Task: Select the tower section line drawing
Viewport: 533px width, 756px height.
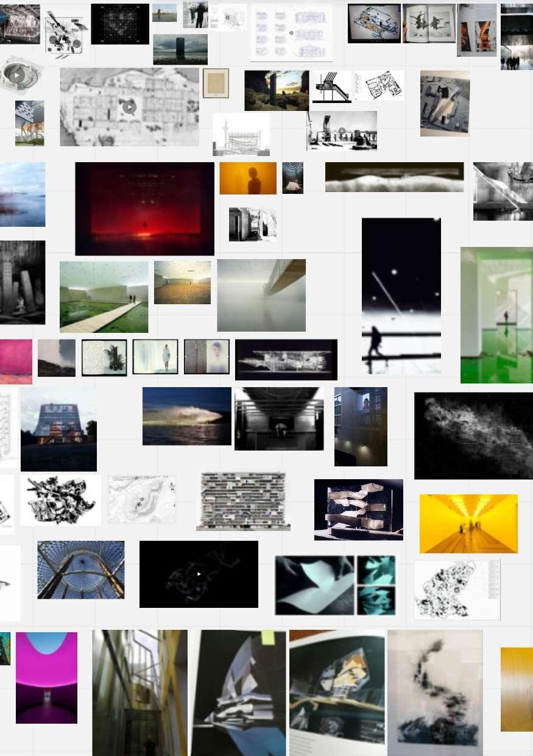Action: pos(241,135)
